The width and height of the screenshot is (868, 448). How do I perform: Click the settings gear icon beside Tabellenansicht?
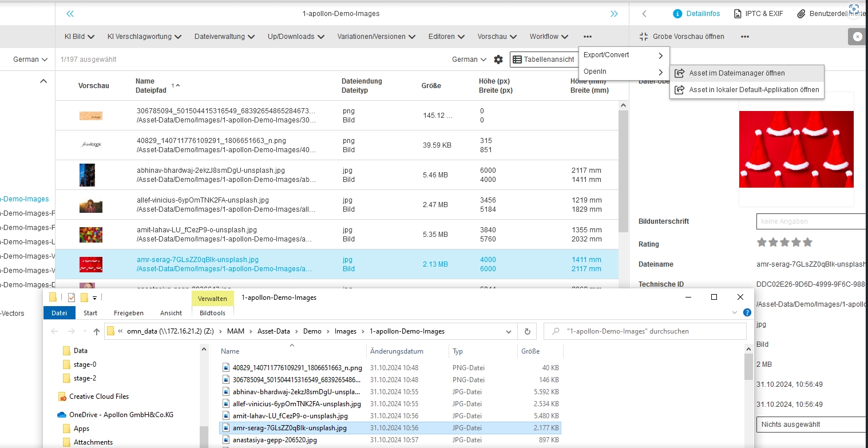498,60
